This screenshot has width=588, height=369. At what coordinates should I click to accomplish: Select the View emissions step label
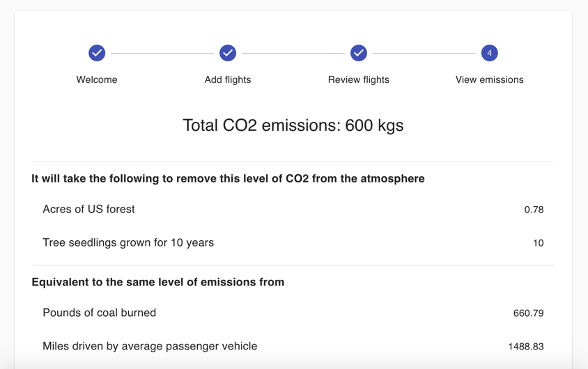[x=489, y=79]
